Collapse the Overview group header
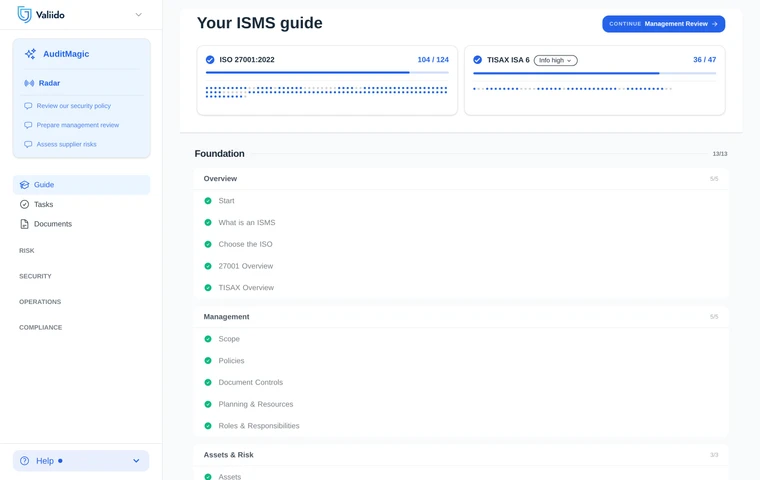 click(x=461, y=179)
